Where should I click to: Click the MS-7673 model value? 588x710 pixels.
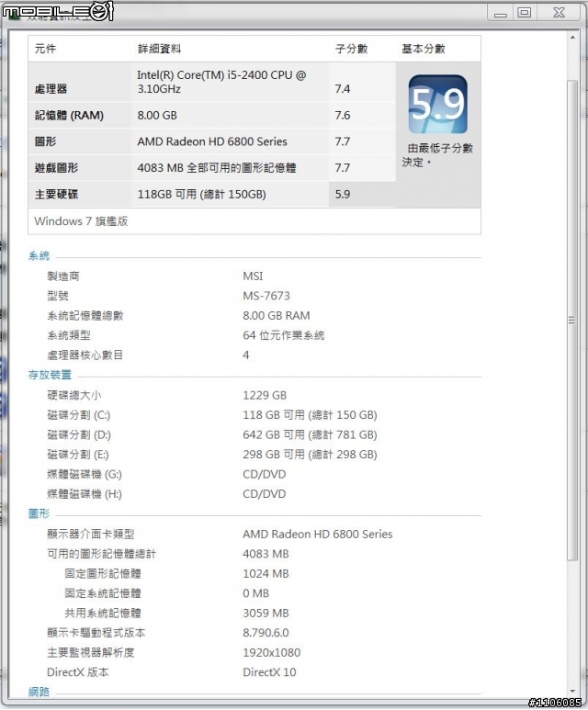click(x=266, y=296)
